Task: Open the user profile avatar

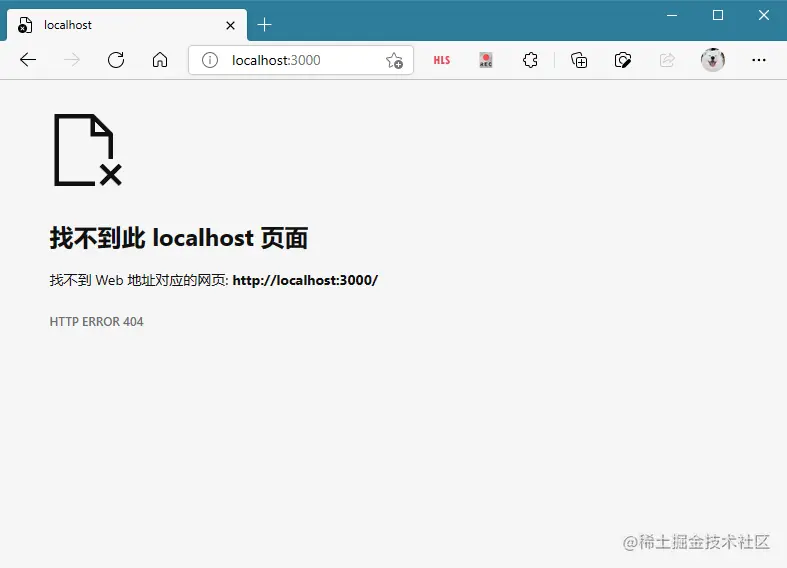Action: pyautogui.click(x=713, y=60)
